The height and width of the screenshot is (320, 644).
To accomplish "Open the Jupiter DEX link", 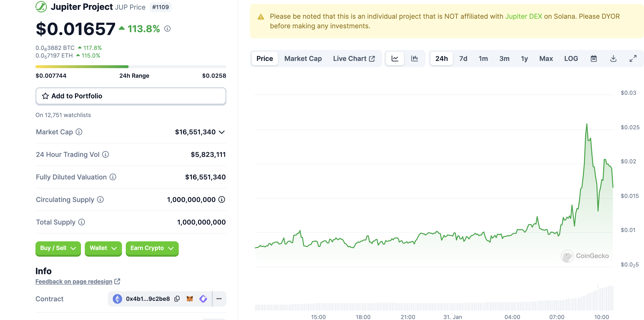I will pyautogui.click(x=523, y=17).
